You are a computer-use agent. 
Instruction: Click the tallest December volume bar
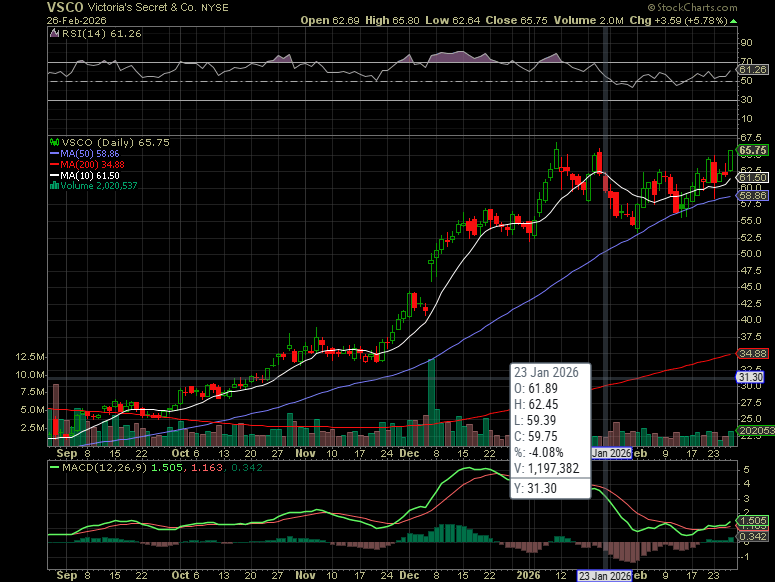431,402
